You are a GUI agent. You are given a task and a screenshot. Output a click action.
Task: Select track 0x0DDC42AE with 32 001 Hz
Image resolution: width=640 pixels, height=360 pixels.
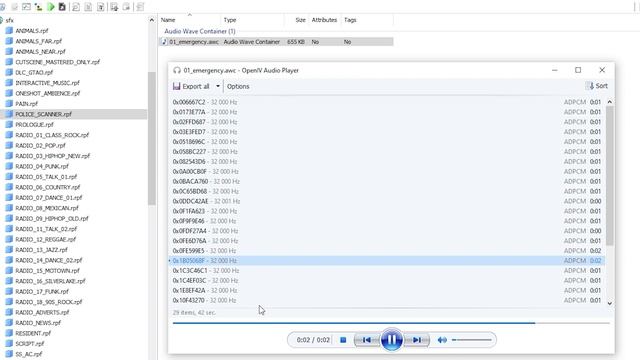[387, 201]
